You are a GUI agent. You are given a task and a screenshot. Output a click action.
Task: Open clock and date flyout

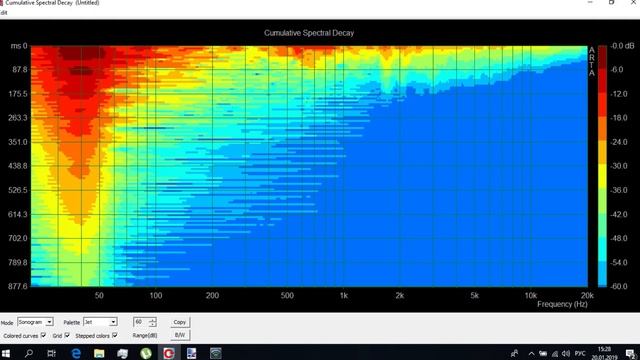(605, 353)
